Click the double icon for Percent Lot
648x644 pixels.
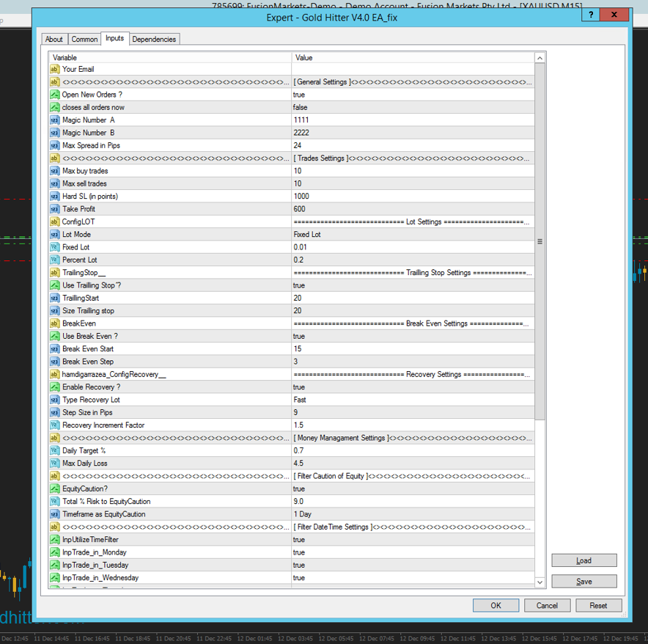click(54, 260)
